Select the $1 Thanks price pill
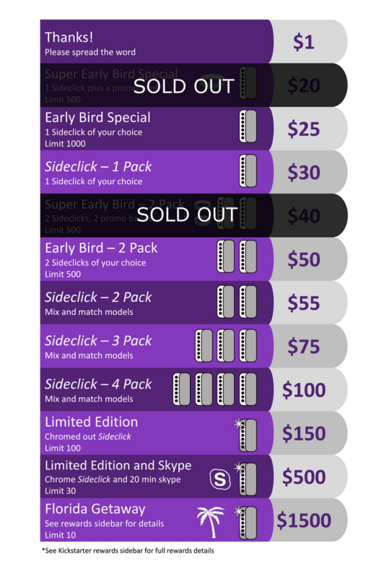The image size is (392, 570). [308, 41]
